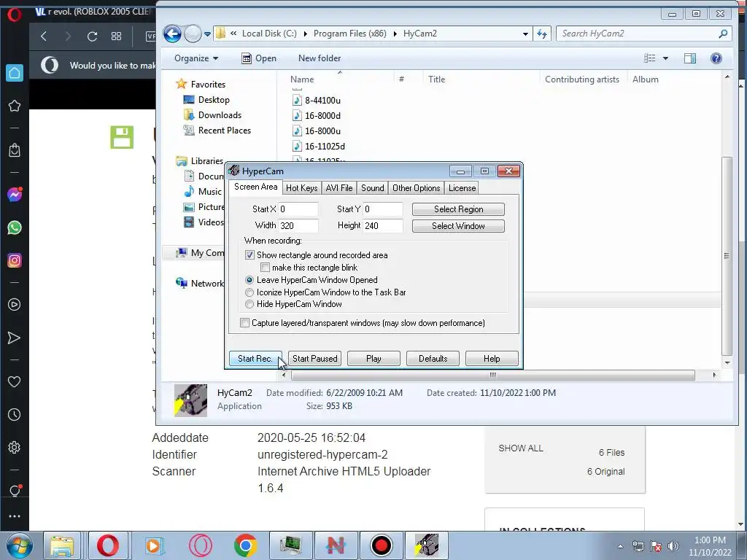Viewport: 747px width, 560px height.
Task: Click Program Files (x86) breadcrumb
Action: click(x=349, y=34)
